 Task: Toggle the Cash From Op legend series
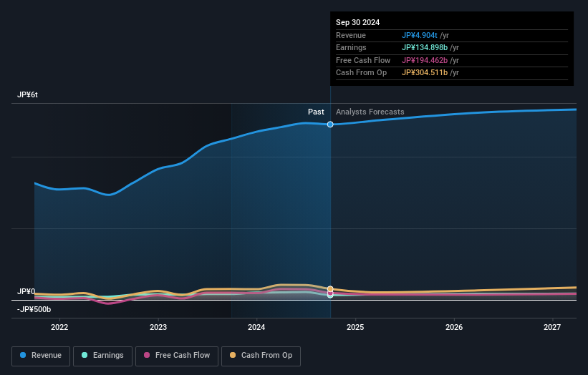point(261,356)
